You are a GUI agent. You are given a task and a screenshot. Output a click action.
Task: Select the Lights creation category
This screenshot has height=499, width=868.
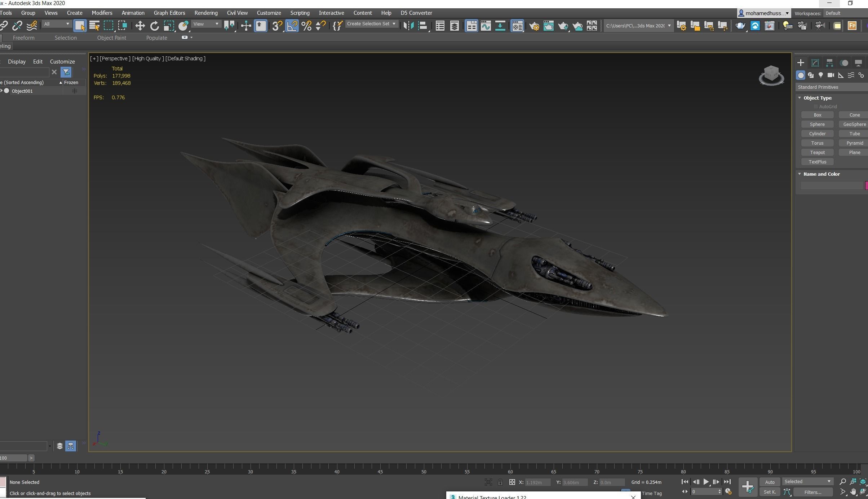click(x=820, y=75)
